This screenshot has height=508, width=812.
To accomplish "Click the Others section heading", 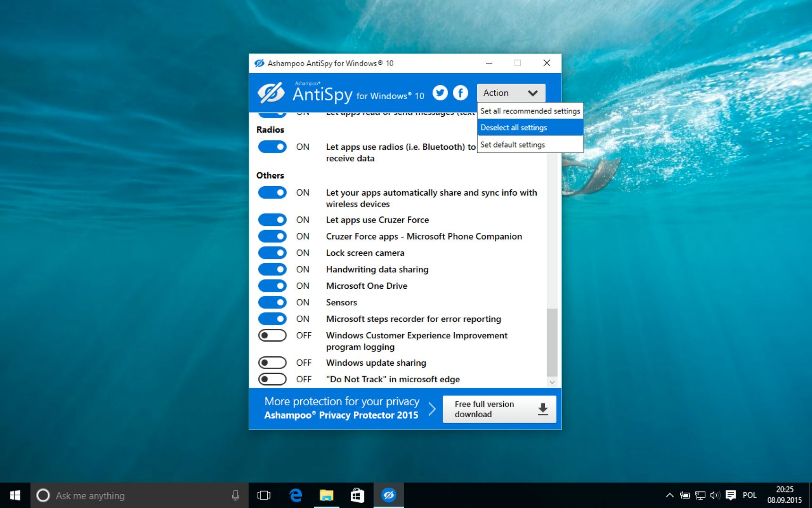I will (x=270, y=175).
